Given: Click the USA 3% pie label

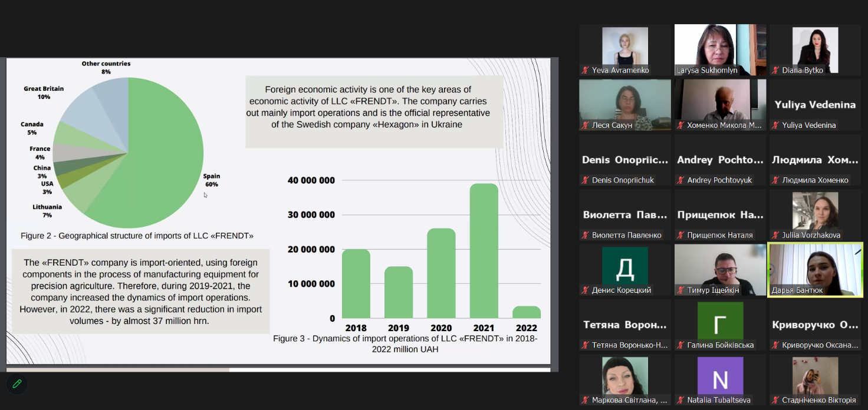Looking at the screenshot, I should coord(47,188).
